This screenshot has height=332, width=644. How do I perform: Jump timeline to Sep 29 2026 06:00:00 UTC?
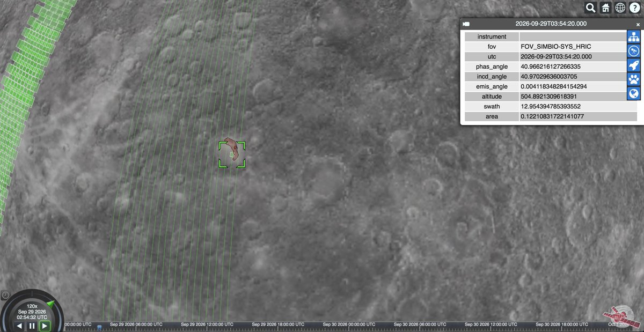pos(136,324)
